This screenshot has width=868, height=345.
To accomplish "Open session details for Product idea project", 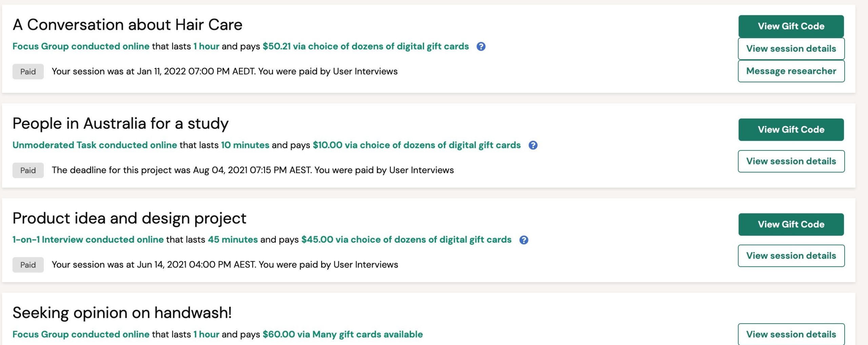I will tap(791, 256).
